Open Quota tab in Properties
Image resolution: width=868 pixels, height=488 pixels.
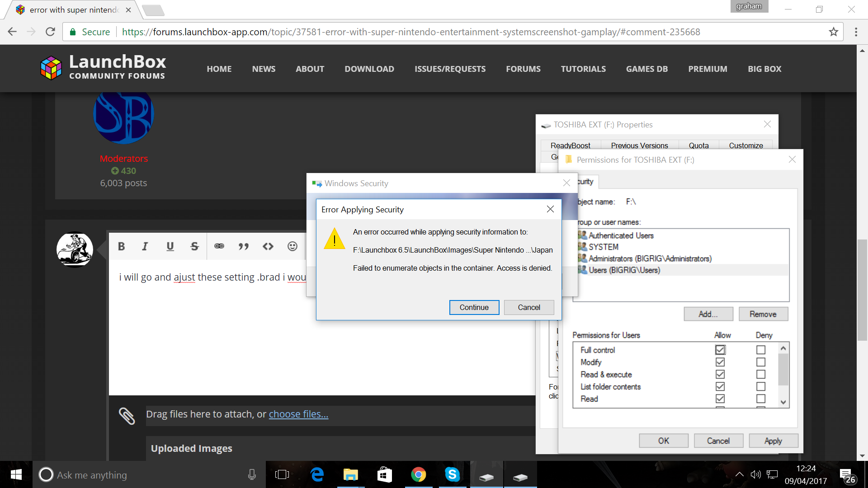pos(698,145)
